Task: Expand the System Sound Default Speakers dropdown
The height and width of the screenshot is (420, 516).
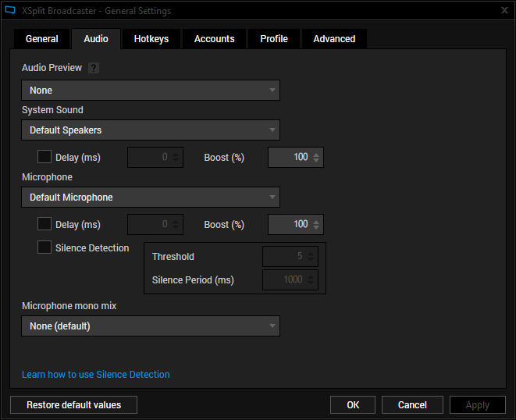Action: [x=151, y=130]
